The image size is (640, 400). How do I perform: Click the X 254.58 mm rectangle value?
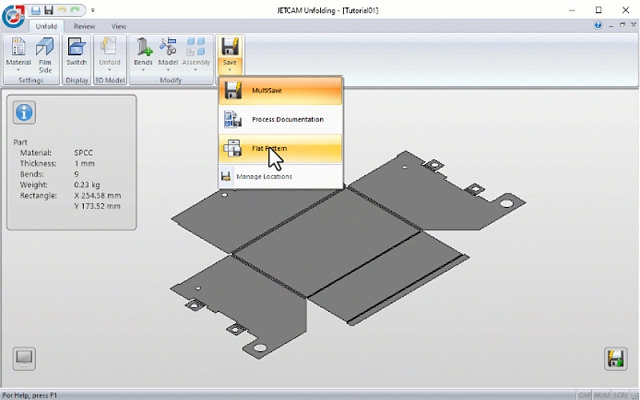[x=98, y=196]
